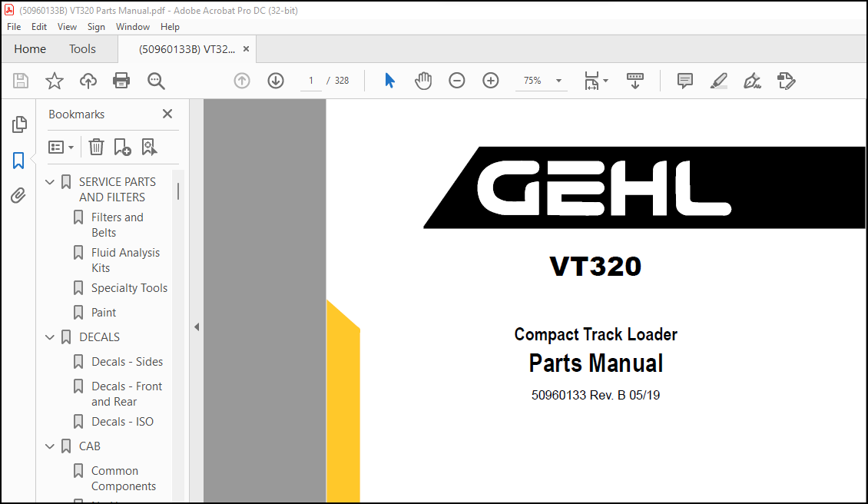The width and height of the screenshot is (868, 504).
Task: Open fit page width options icon
Action: tap(596, 81)
